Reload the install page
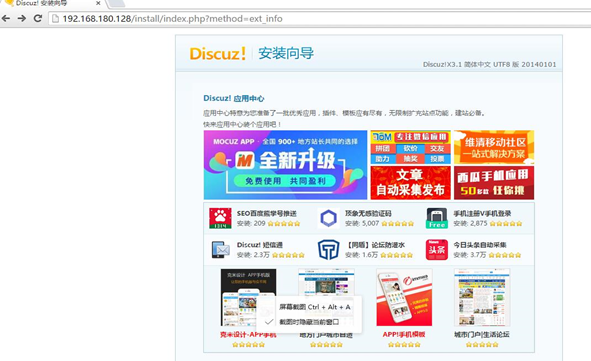 tap(38, 18)
